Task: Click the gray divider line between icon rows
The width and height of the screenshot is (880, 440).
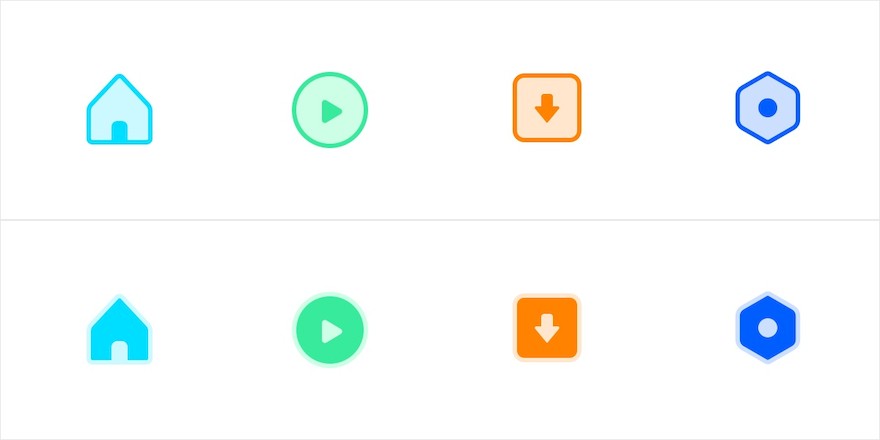Action: (x=440, y=220)
